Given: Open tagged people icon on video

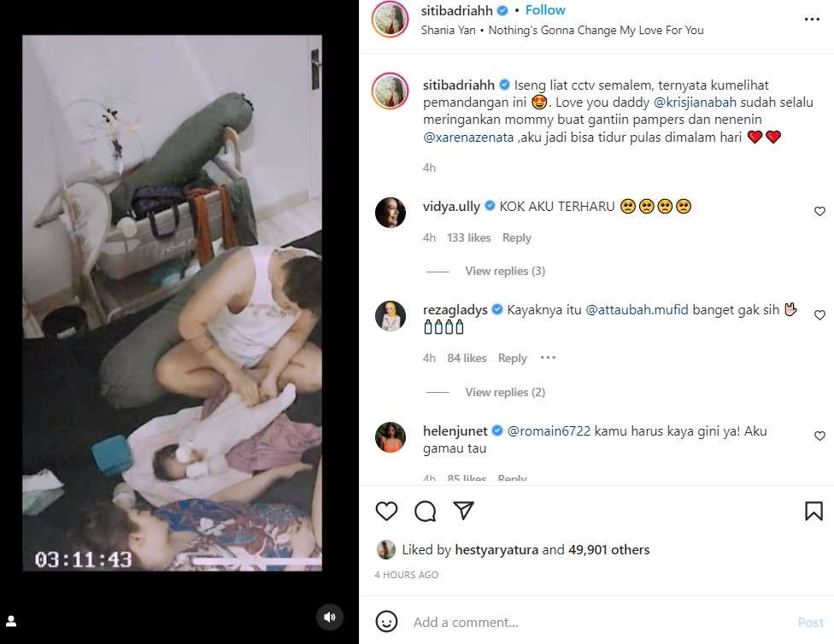Looking at the screenshot, I should tap(12, 621).
